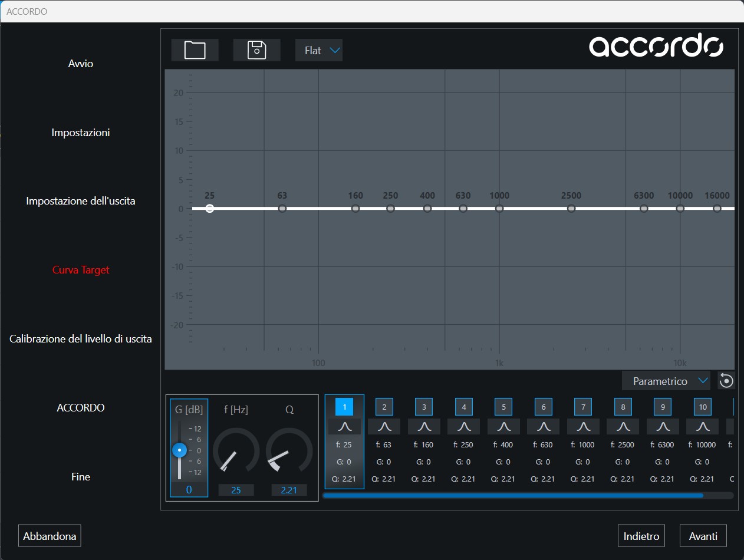This screenshot has width=744, height=560.
Task: Click the filter shape icon of band 1
Action: pos(344,426)
